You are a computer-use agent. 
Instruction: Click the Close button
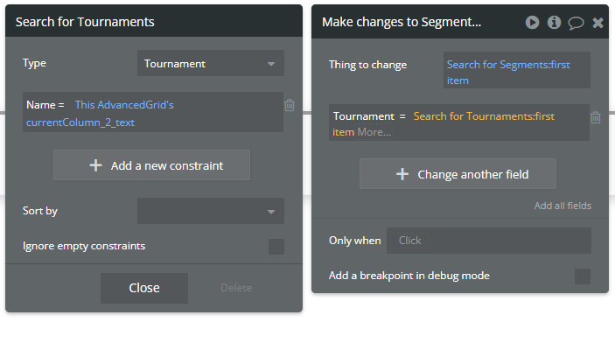(144, 288)
